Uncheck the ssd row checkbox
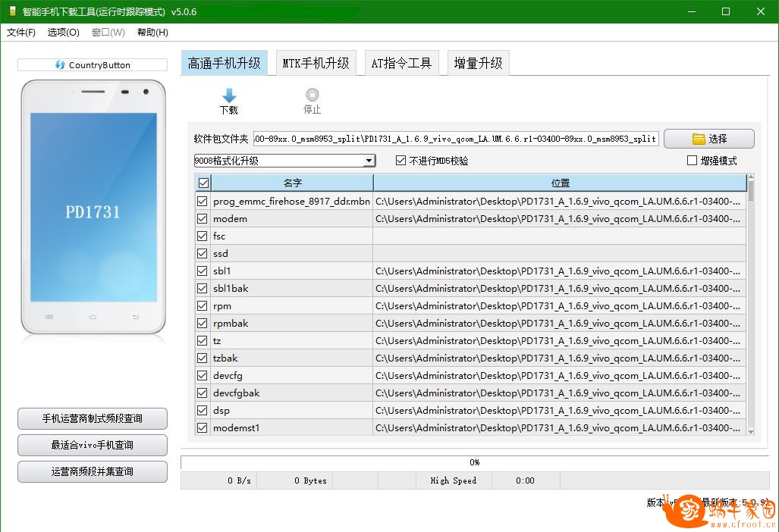This screenshot has width=779, height=532. (x=203, y=253)
